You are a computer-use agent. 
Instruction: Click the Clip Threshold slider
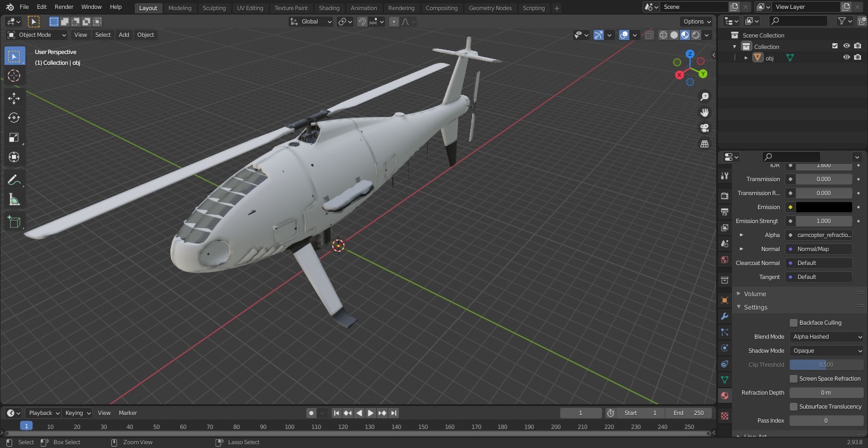tap(827, 365)
